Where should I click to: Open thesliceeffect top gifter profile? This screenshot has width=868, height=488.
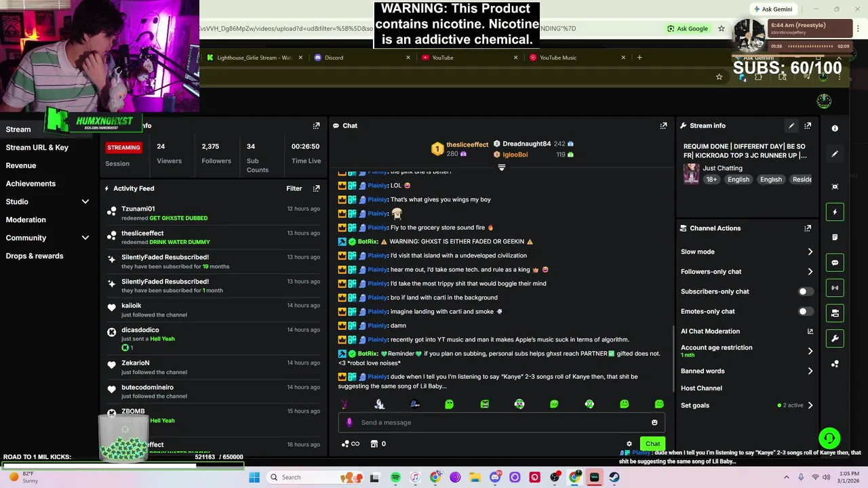coord(467,144)
